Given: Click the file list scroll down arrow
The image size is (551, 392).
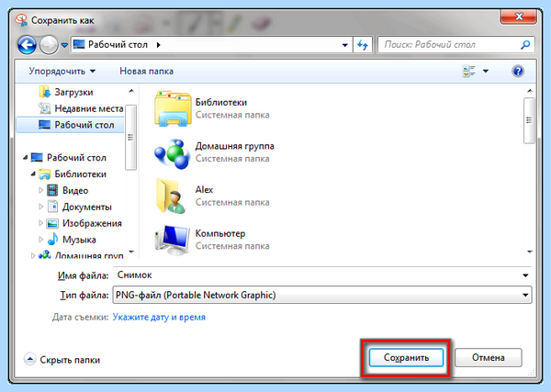Looking at the screenshot, I should pos(529,252).
